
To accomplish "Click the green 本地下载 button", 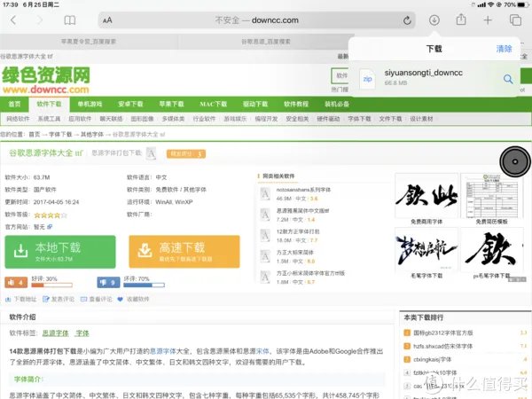I will [60, 252].
